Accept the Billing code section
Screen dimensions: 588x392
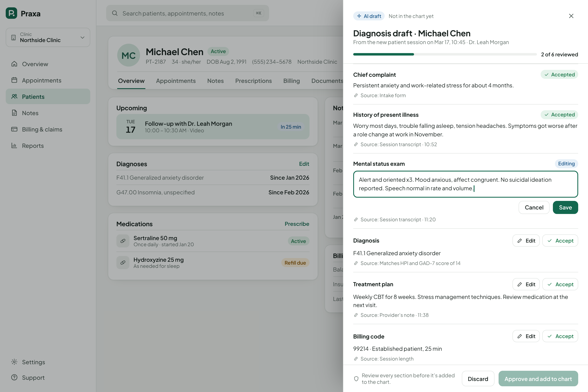pyautogui.click(x=560, y=336)
